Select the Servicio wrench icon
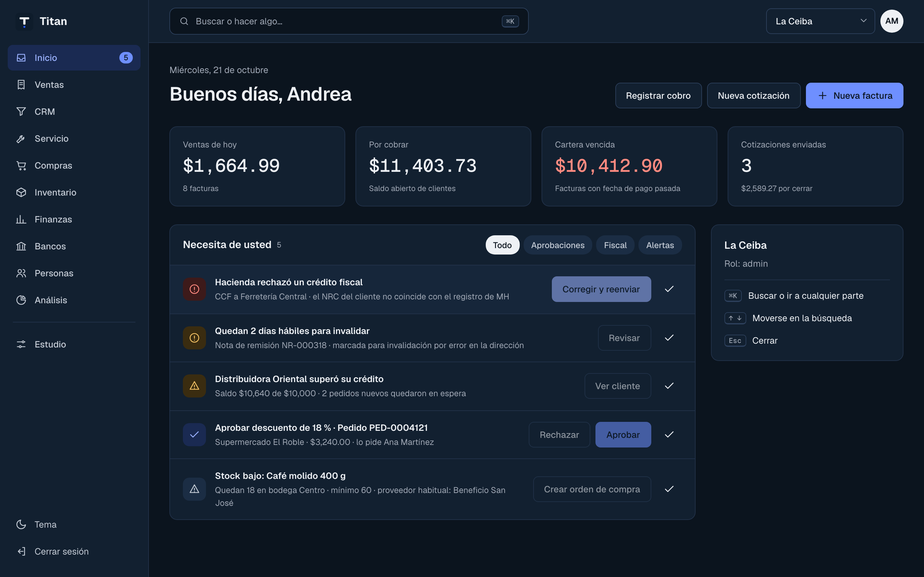Viewport: 924px width, 577px height. click(x=21, y=138)
